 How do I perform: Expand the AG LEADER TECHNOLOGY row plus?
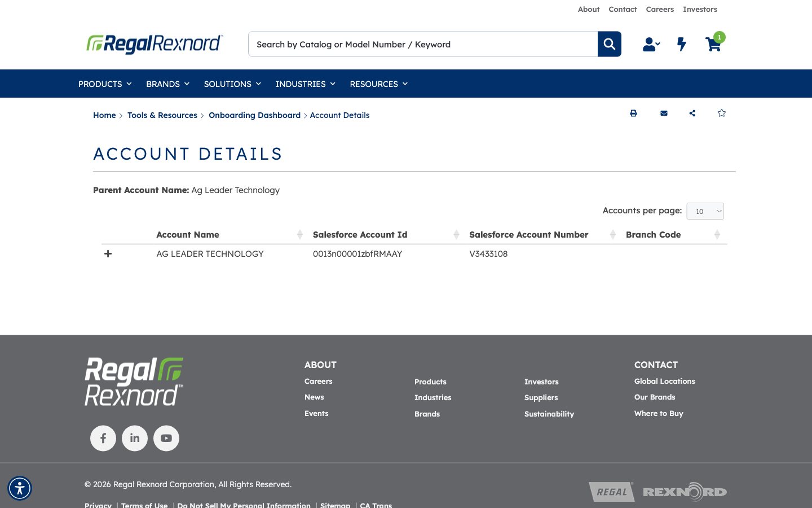108,254
